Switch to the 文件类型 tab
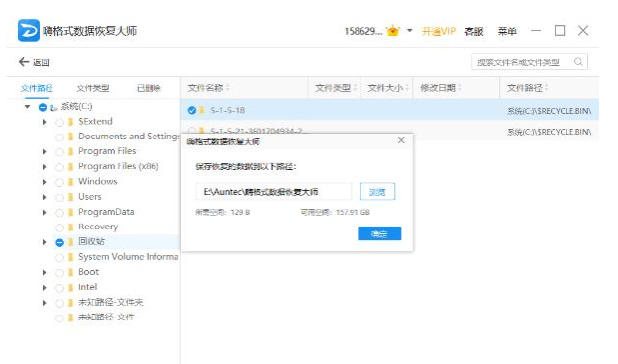Viewport: 618px width, 364px height. tap(93, 88)
